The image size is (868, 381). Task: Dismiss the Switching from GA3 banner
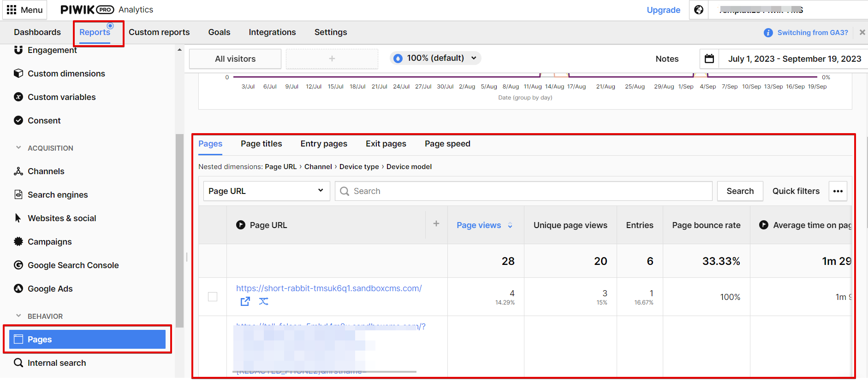(862, 32)
